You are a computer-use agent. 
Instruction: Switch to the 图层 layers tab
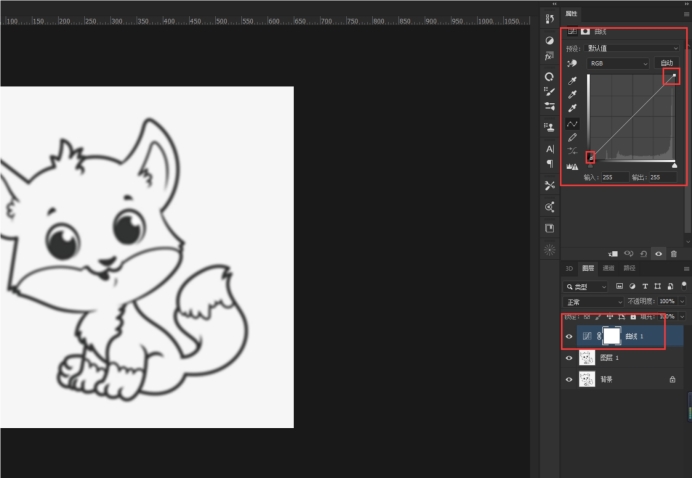588,268
